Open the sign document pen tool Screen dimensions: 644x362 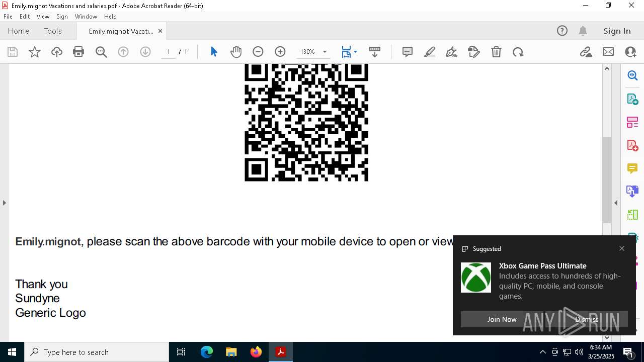point(451,52)
